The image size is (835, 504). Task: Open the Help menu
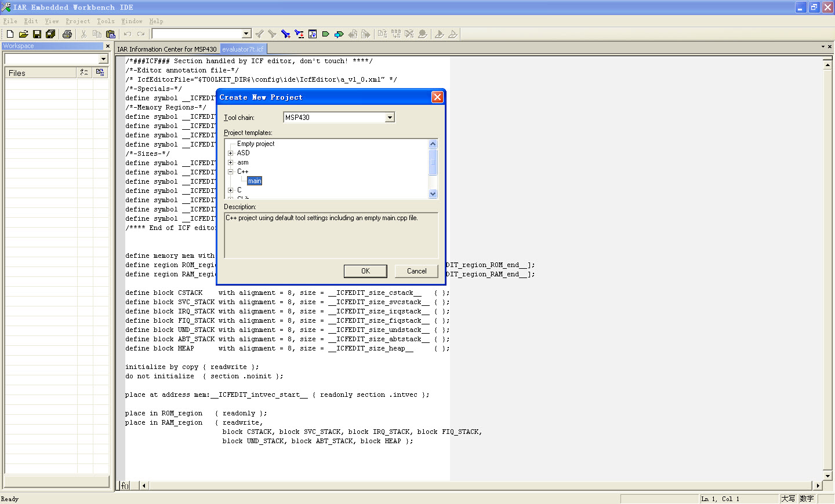point(156,21)
